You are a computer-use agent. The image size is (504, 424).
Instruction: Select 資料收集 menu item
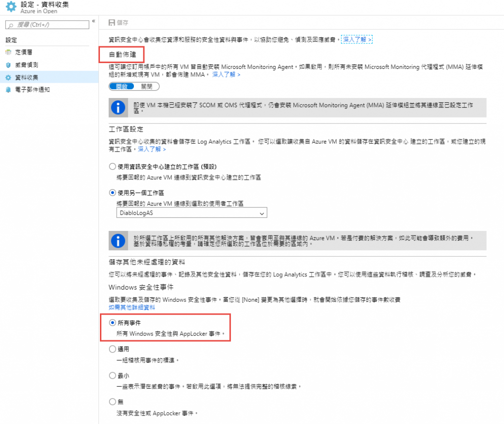pyautogui.click(x=49, y=77)
